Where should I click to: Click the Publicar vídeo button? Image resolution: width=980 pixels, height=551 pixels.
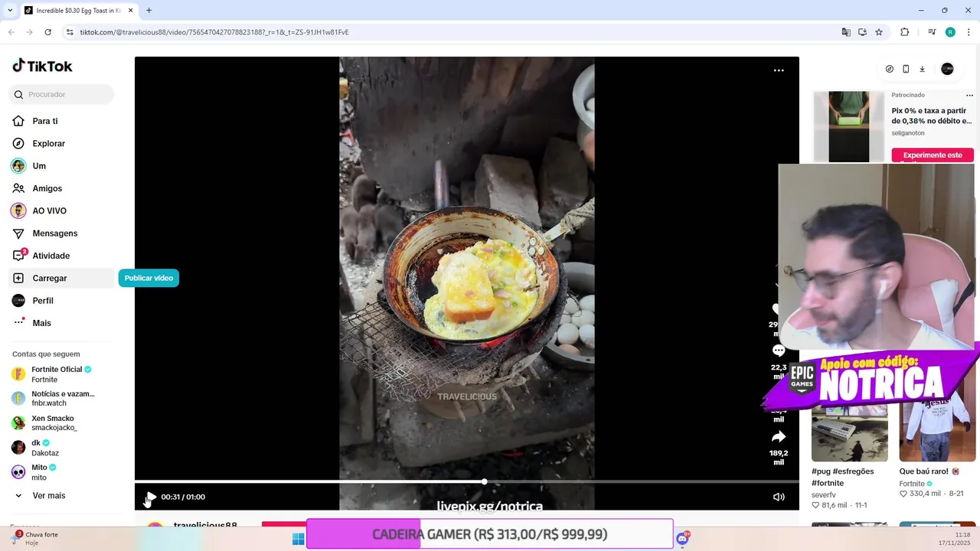click(149, 278)
